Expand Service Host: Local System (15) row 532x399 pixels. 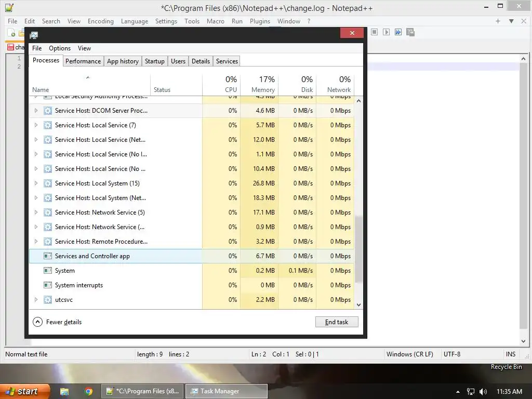tap(36, 183)
